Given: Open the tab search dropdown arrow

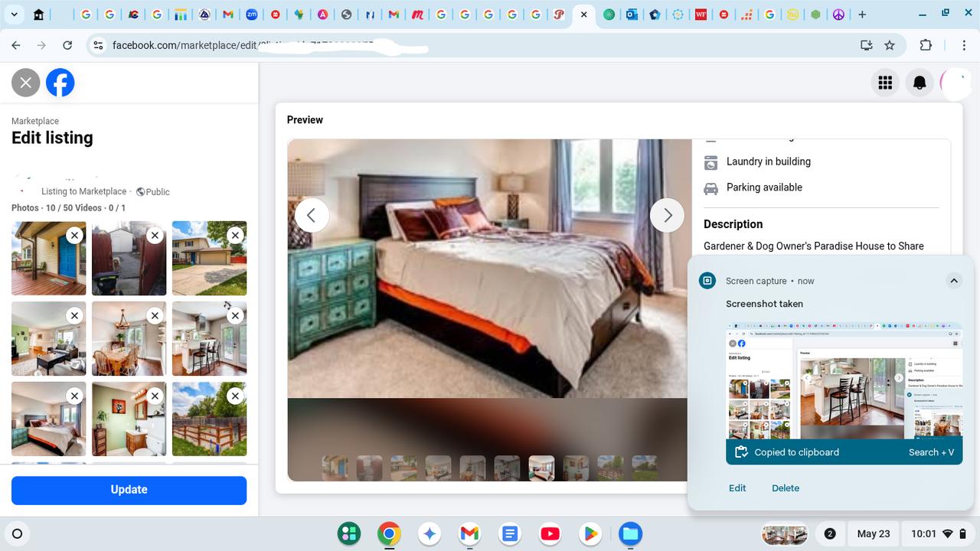Looking at the screenshot, I should (x=14, y=15).
